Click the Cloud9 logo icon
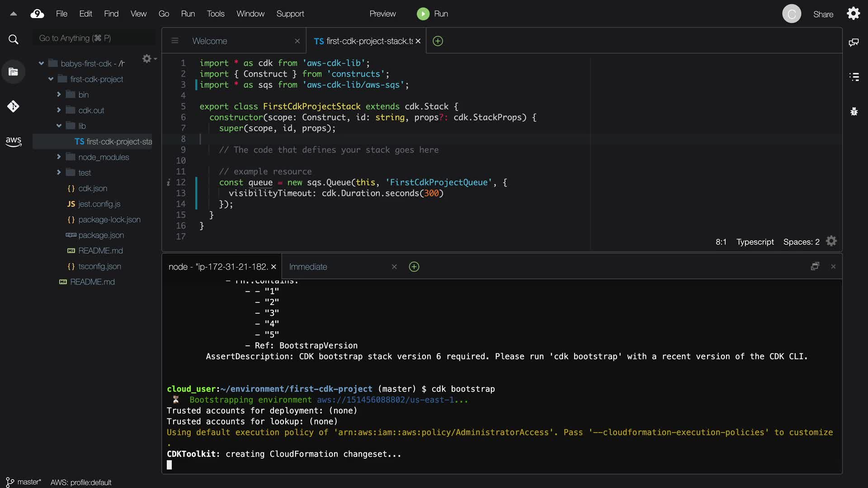This screenshot has height=488, width=868. coord(37,14)
